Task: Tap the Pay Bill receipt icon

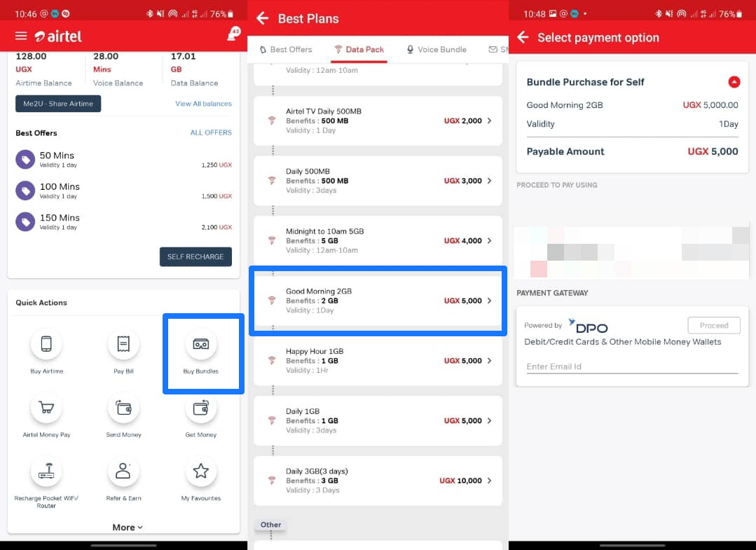Action: tap(123, 344)
